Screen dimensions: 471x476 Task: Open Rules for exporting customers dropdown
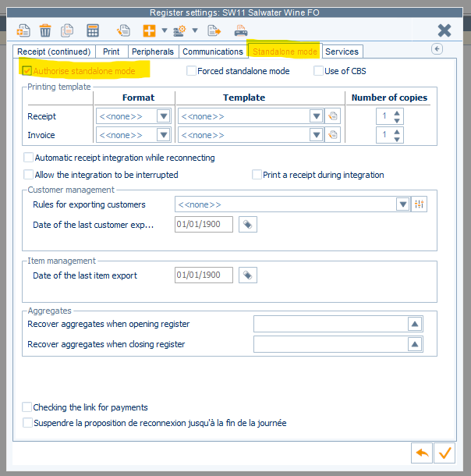(x=402, y=204)
